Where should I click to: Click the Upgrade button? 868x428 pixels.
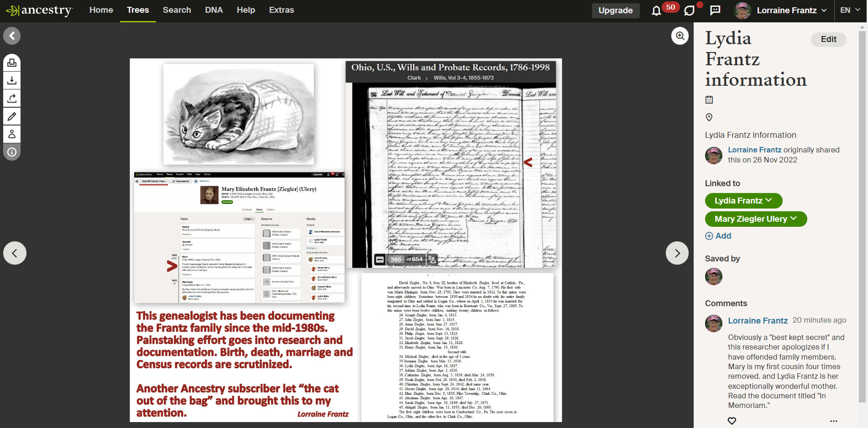click(x=615, y=10)
